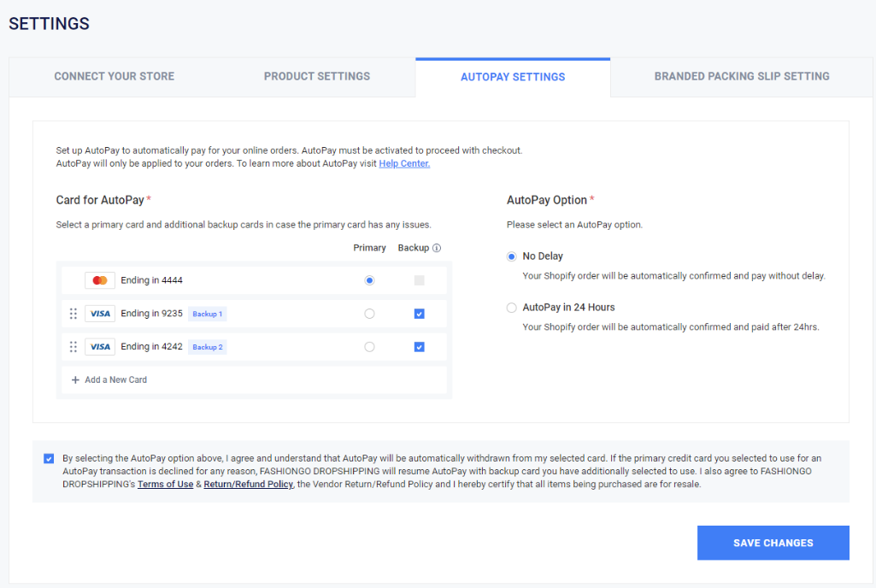Click the Visa logo for card 4242

coord(100,347)
